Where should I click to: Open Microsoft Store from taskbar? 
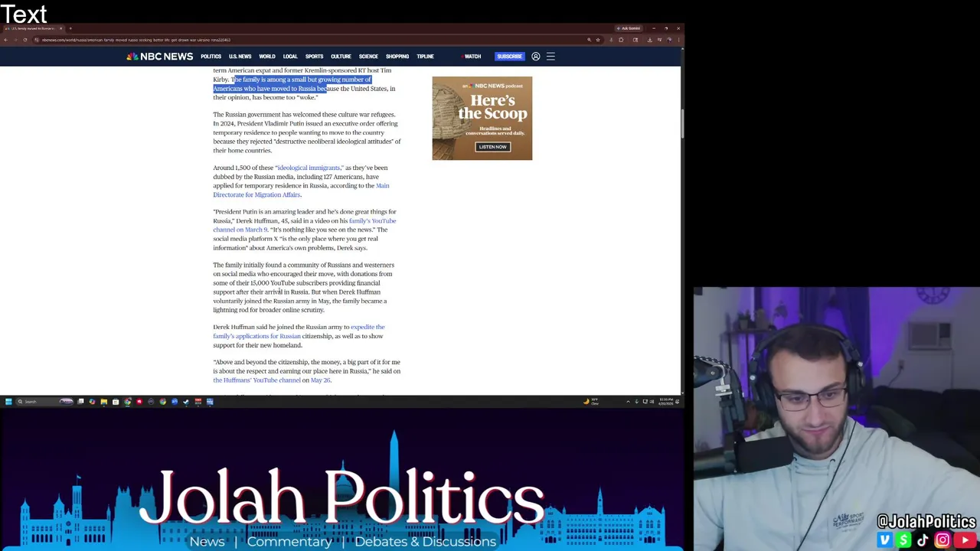[116, 402]
